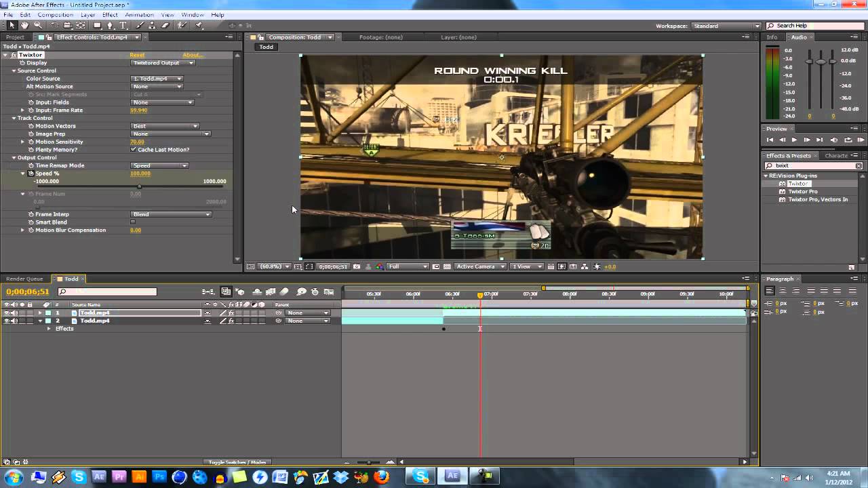Click Reset link for Twixtor
This screenshot has height=488, width=868.
coord(137,55)
